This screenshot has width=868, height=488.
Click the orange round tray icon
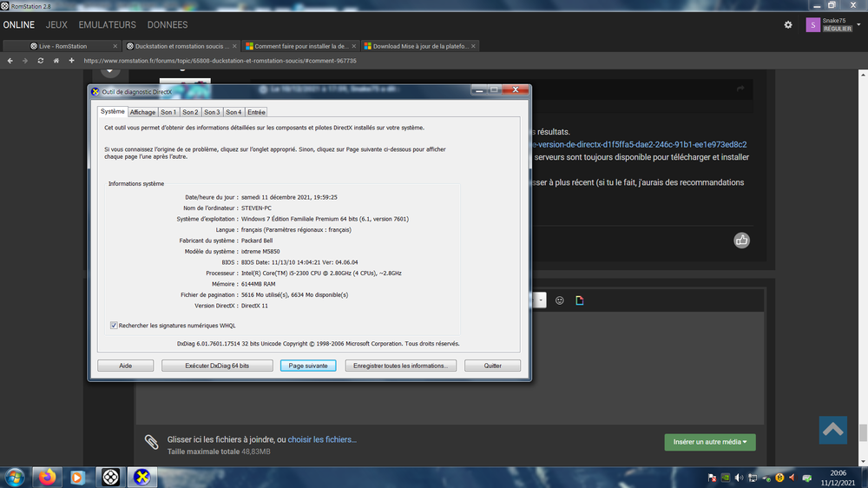coord(780,478)
